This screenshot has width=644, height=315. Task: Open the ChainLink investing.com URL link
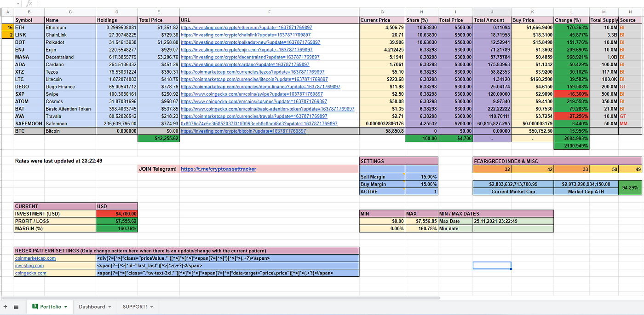click(x=246, y=35)
